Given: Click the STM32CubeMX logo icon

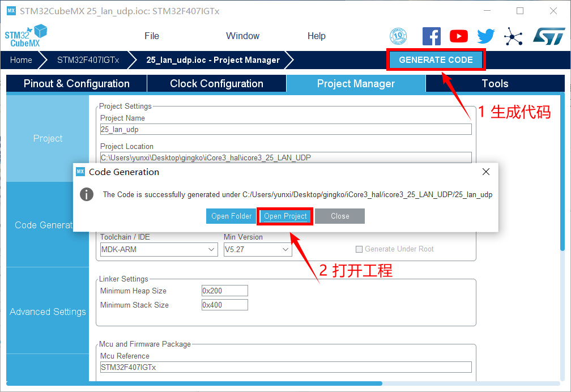Looking at the screenshot, I should (x=25, y=36).
